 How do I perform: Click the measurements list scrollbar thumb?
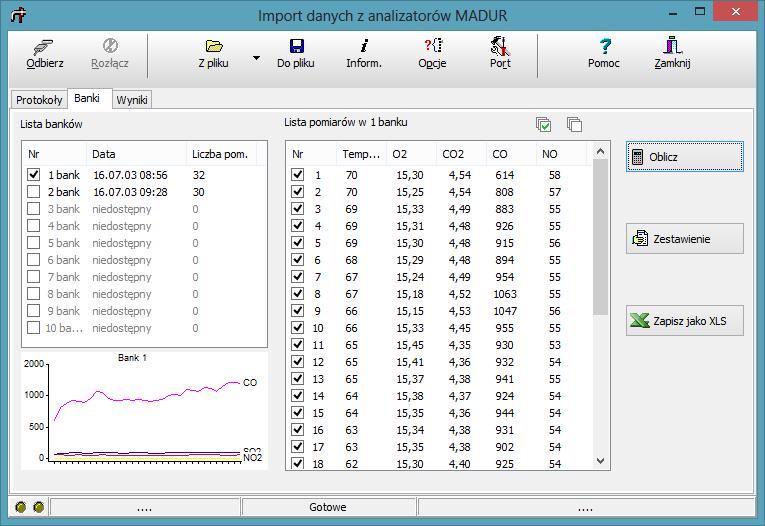pos(601,237)
